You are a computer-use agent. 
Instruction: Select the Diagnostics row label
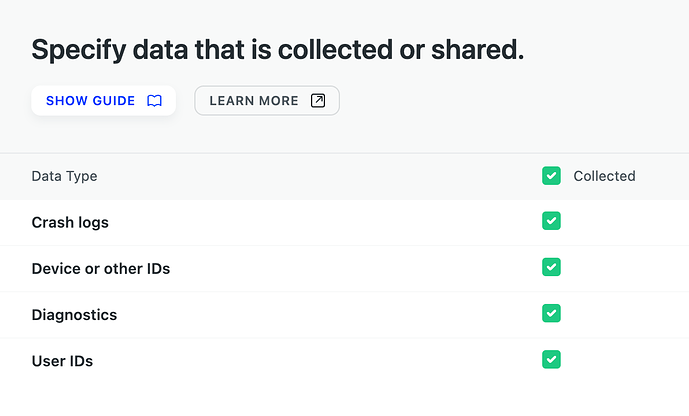74,315
